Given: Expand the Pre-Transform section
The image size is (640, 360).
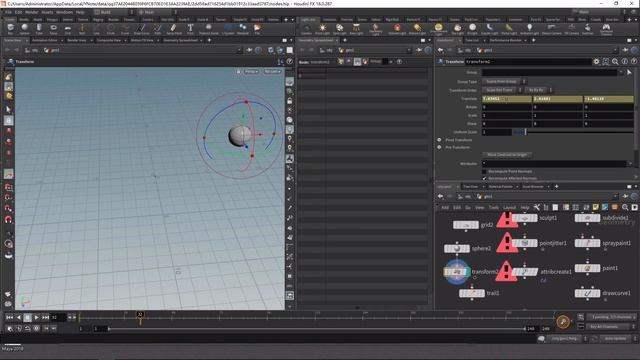Looking at the screenshot, I should tap(439, 147).
